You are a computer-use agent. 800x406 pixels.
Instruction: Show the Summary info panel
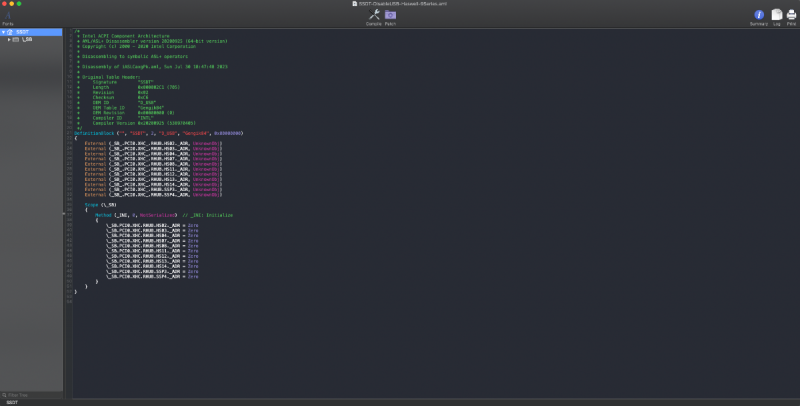[759, 16]
